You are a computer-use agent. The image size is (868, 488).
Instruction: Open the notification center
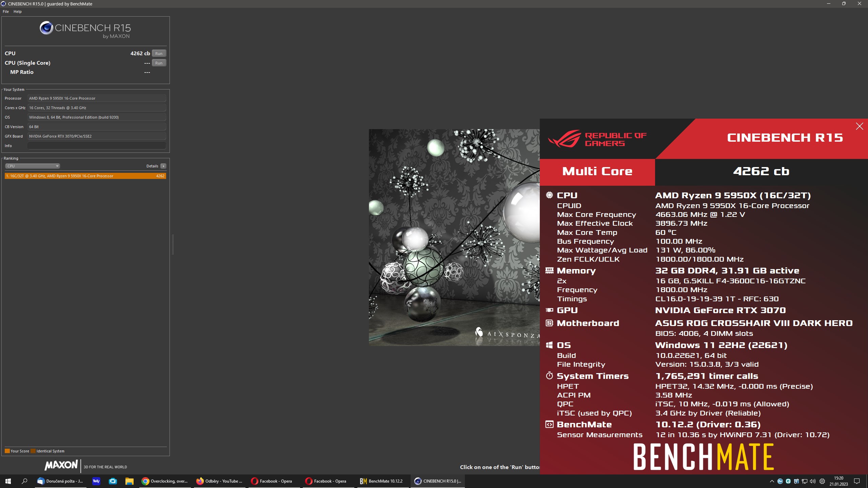(x=857, y=481)
